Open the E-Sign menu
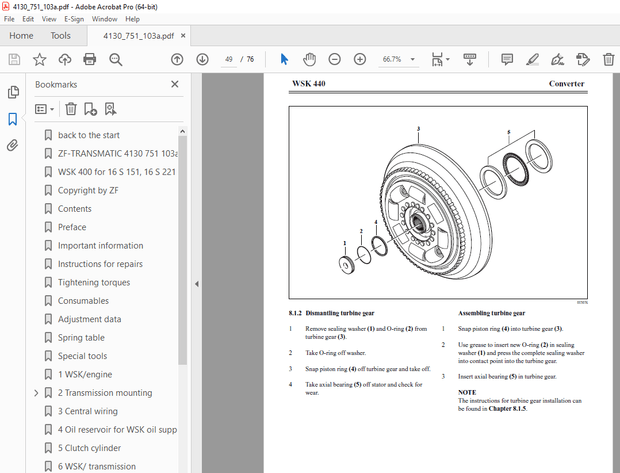 (74, 19)
